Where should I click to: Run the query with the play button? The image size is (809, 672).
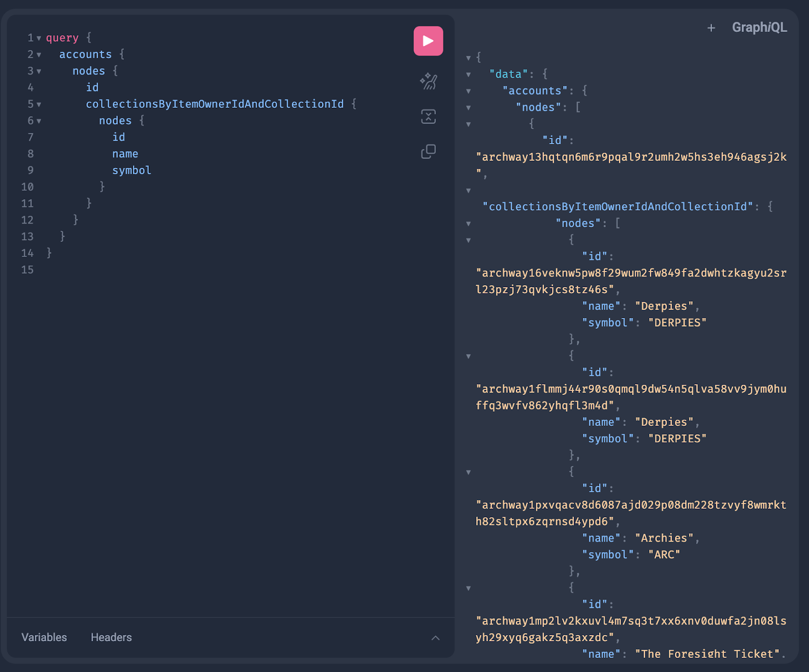(428, 41)
